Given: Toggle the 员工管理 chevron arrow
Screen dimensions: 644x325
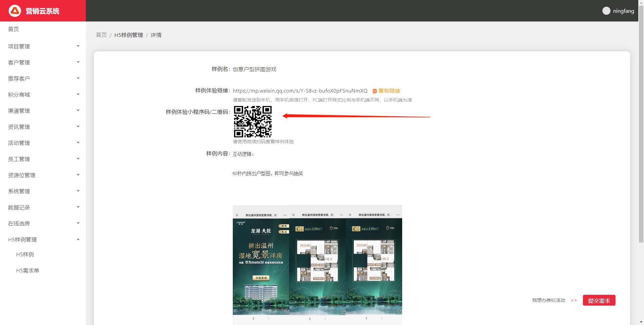Looking at the screenshot, I should (78, 159).
